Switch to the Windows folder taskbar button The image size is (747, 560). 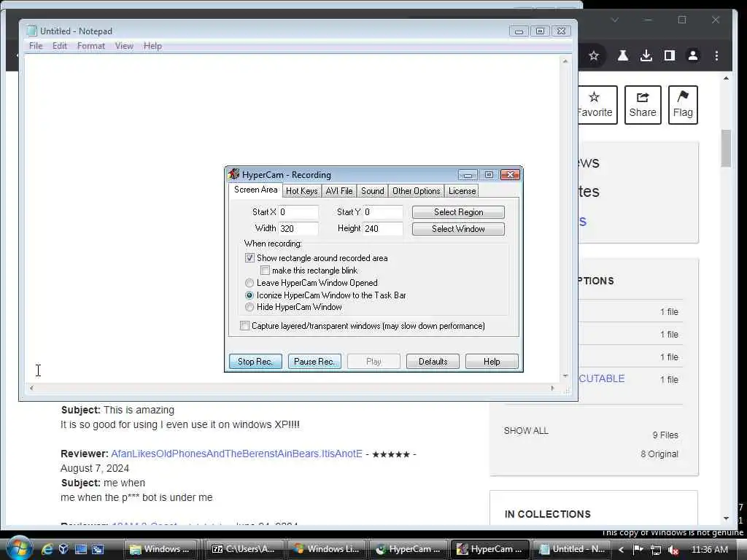tap(161, 549)
